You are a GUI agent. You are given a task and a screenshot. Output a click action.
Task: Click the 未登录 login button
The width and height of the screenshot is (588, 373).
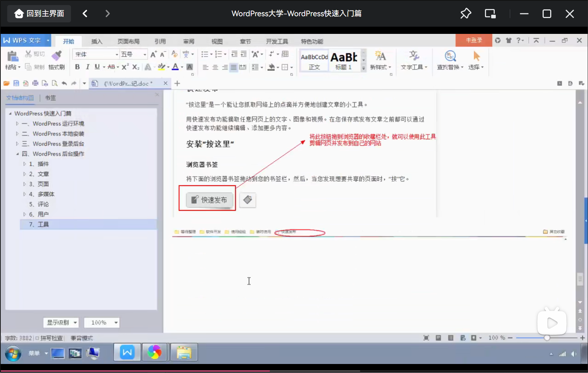(x=474, y=40)
